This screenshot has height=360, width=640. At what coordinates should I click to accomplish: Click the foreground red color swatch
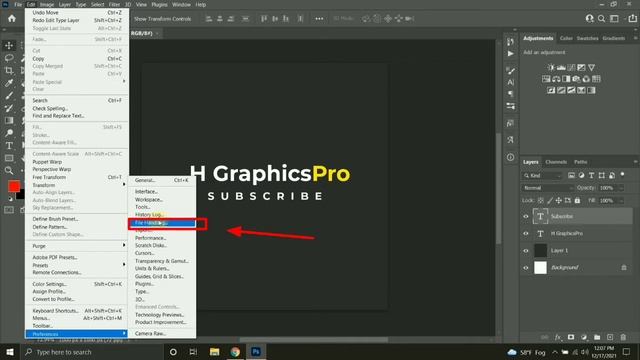coord(13,187)
